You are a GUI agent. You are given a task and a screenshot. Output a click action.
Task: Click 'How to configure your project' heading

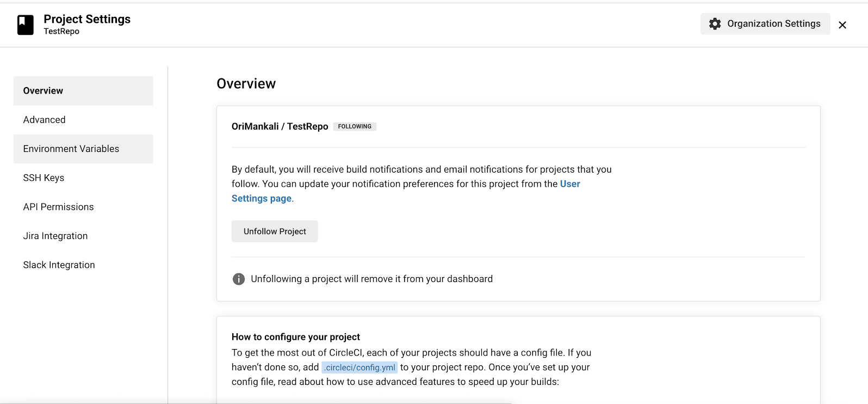point(296,337)
